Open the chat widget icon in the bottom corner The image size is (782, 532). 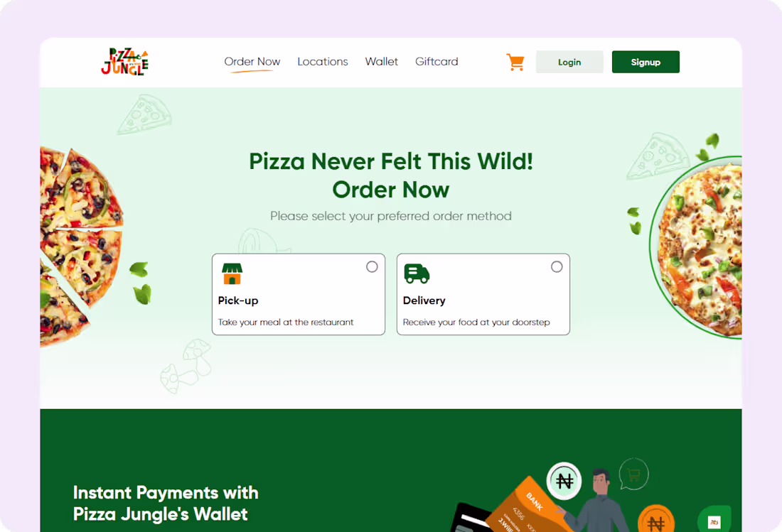click(x=714, y=520)
